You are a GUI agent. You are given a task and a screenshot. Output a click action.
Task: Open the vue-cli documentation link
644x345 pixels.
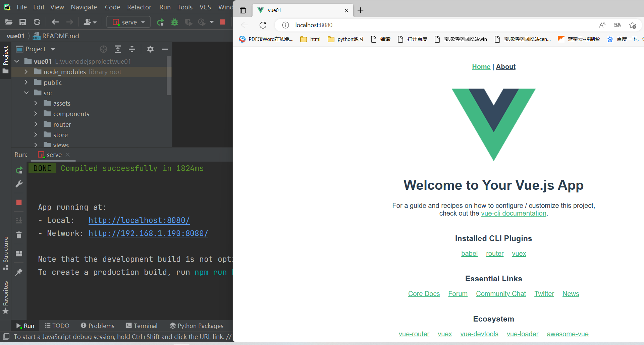tap(514, 213)
